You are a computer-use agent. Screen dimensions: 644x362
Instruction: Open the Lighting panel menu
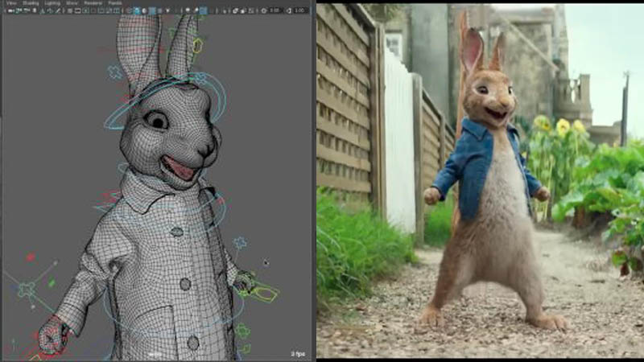click(x=52, y=3)
